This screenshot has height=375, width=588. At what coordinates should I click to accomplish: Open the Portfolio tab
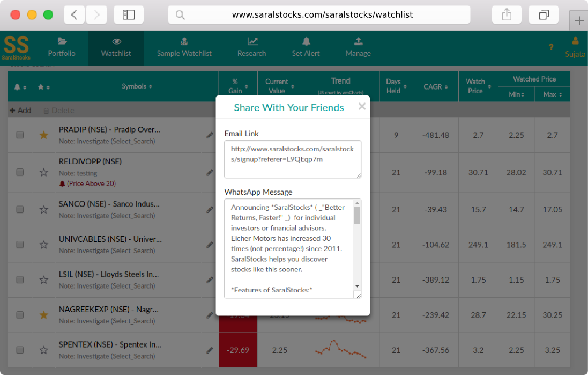(x=62, y=48)
